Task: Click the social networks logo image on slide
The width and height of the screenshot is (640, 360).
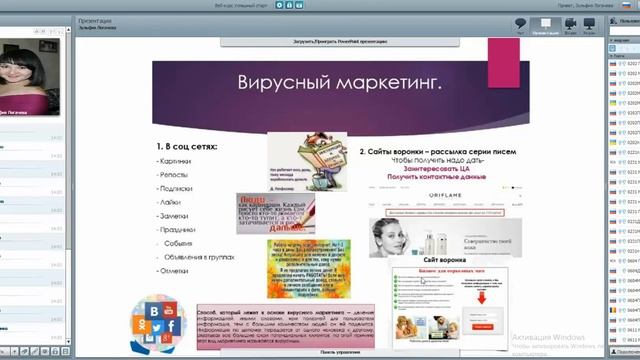Action: (158, 324)
